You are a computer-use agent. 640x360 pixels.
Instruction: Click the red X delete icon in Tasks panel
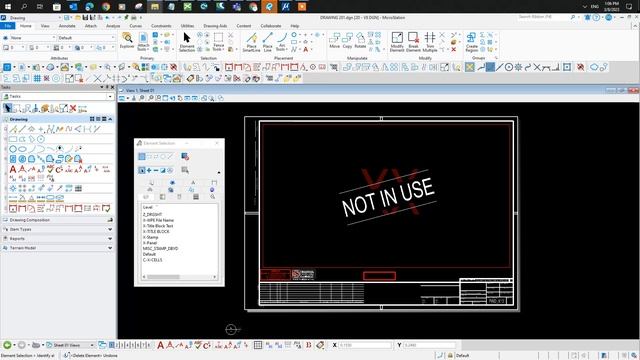(73, 108)
